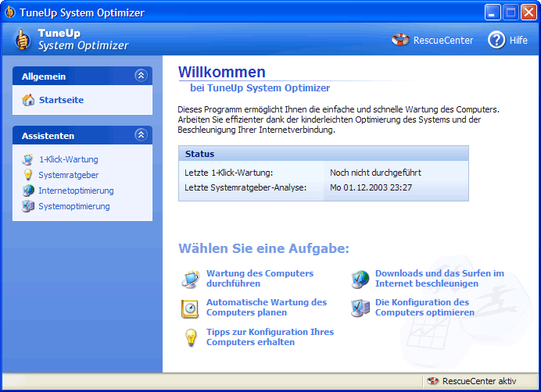This screenshot has height=392, width=541.
Task: Click 'RescueCenter aktiv' status bar text
Action: (479, 381)
